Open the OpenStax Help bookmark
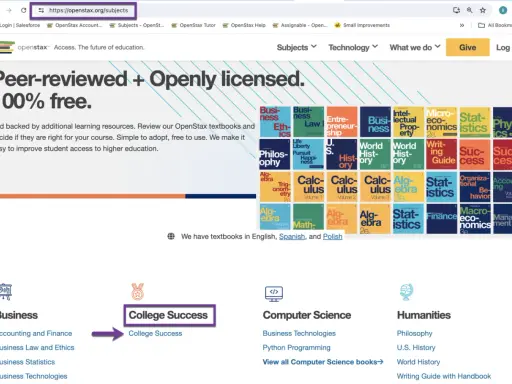512x384 pixels. pos(244,25)
